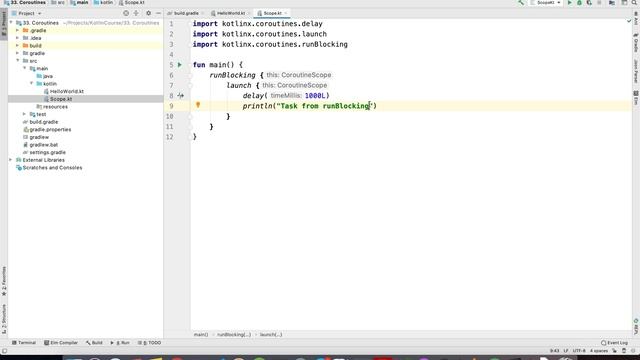This screenshot has height=360, width=640.
Task: Open the Structure side tool window
Action: coord(4,319)
